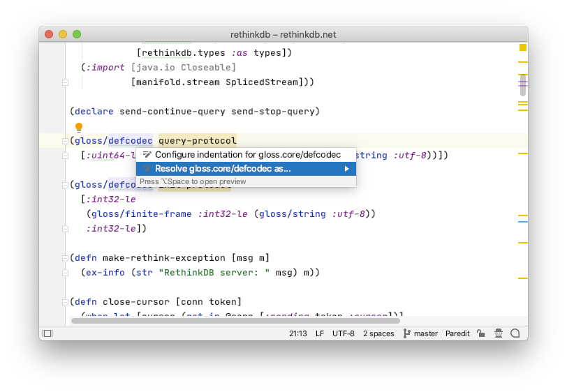Click the fold end marker at SplicedStream line

[65, 83]
